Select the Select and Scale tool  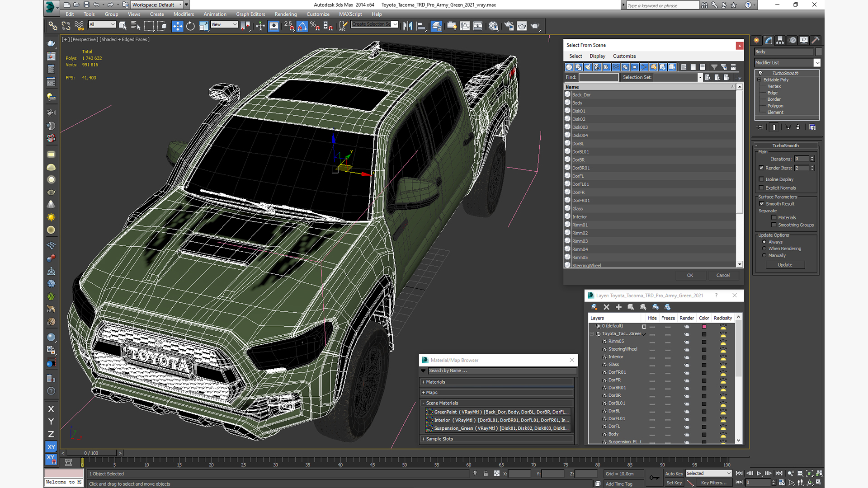point(204,26)
